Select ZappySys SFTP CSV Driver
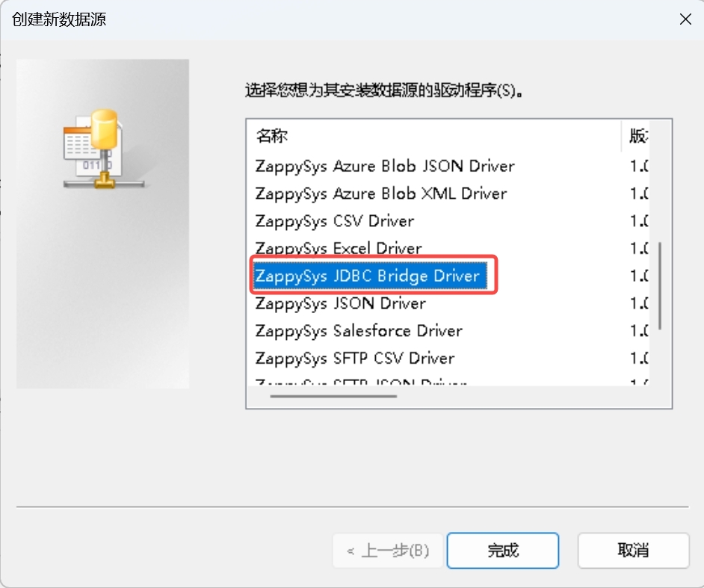Screen dimensions: 704x588 (x=354, y=359)
